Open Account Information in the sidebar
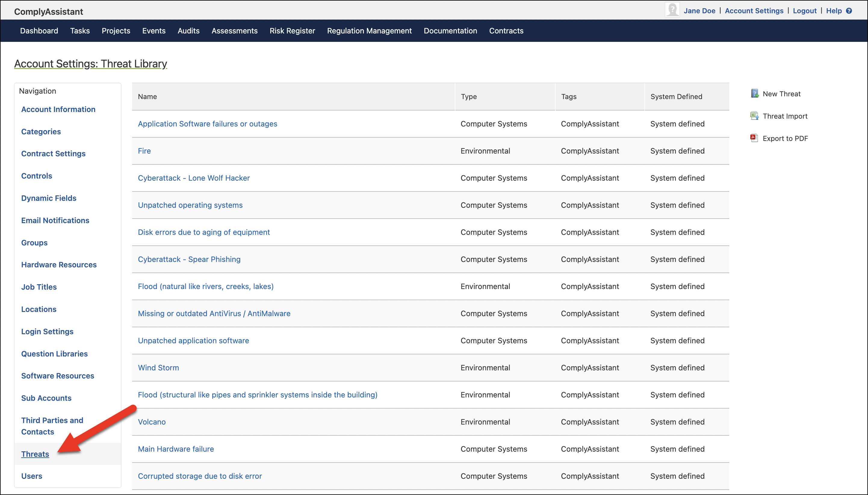 point(58,110)
